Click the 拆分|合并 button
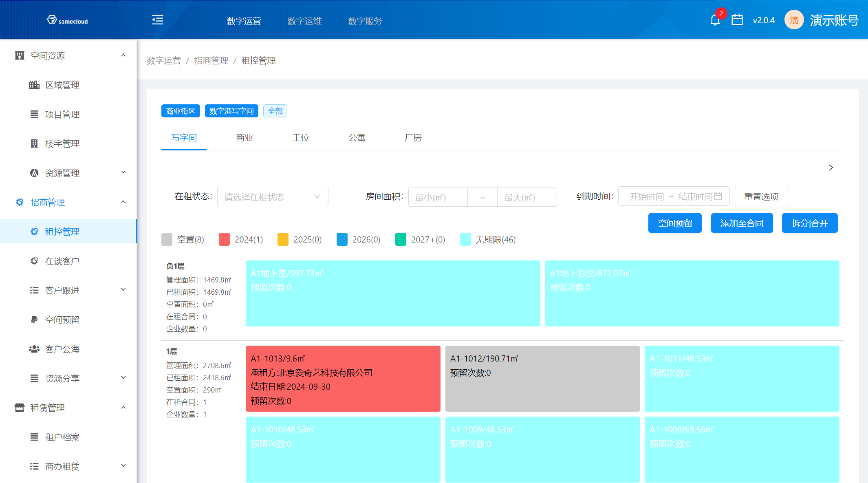 tap(810, 223)
